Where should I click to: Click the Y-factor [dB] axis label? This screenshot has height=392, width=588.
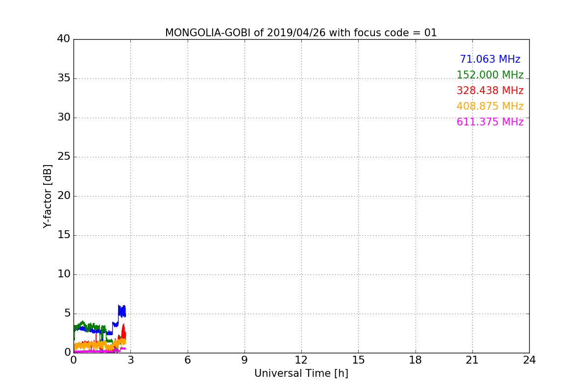pos(48,196)
